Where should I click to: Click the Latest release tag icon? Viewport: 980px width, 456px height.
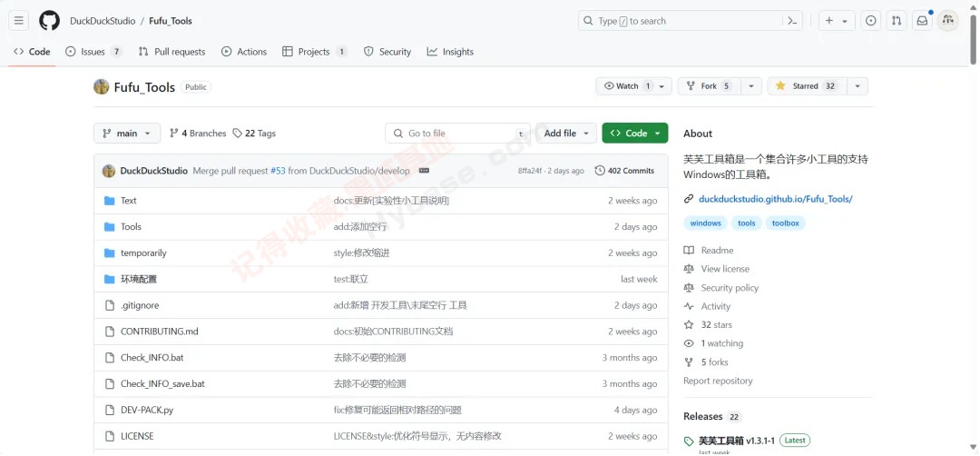pyautogui.click(x=689, y=441)
